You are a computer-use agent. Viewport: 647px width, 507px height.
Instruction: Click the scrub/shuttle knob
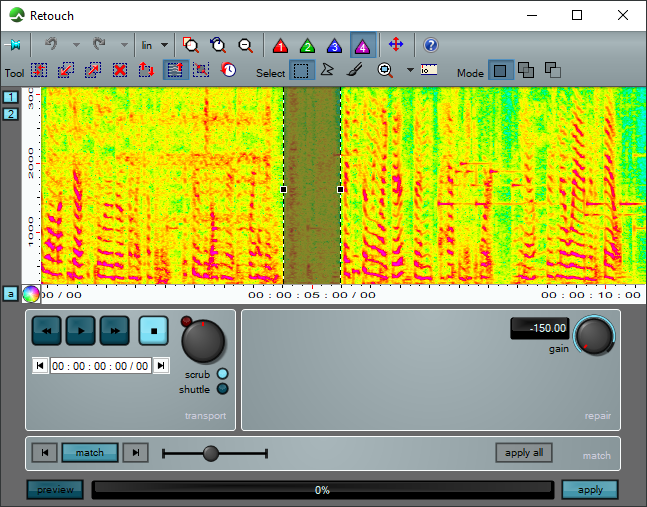click(x=203, y=341)
